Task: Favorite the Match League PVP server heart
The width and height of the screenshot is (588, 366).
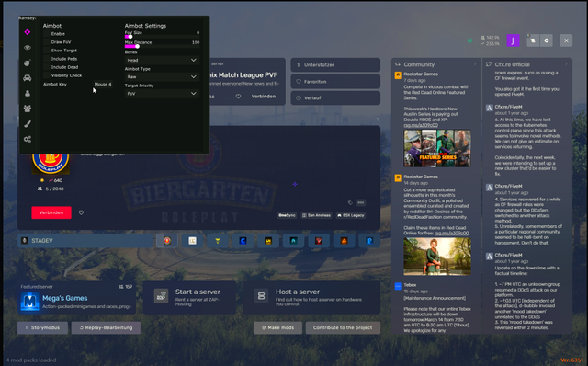Action: (x=238, y=97)
